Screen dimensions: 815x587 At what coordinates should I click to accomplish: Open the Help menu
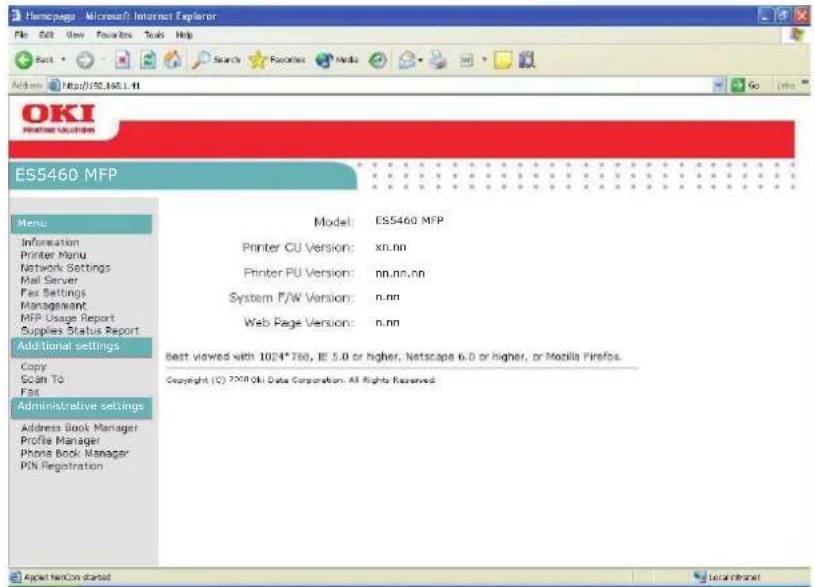184,35
